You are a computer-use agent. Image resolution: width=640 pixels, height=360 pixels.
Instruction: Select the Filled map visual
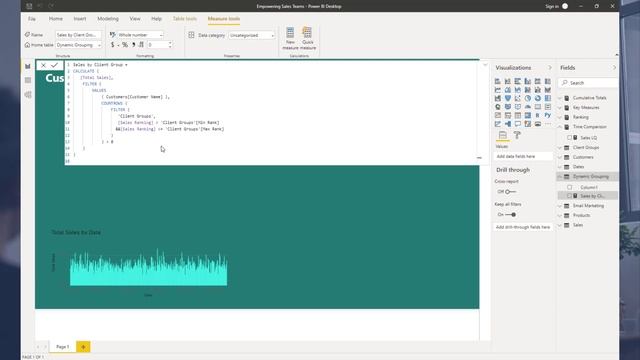click(508, 107)
